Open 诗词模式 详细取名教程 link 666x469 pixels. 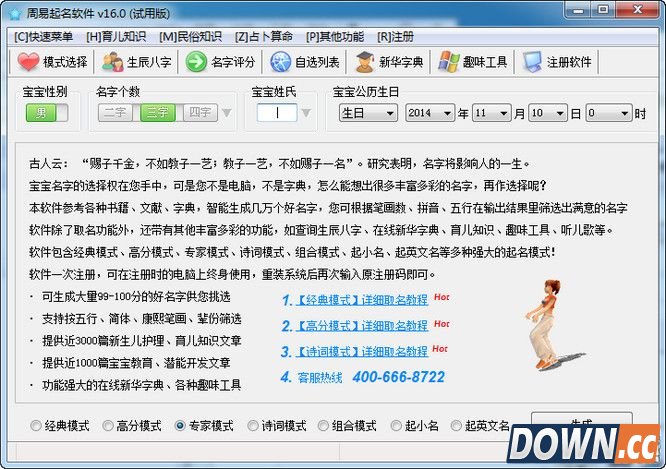tap(361, 351)
